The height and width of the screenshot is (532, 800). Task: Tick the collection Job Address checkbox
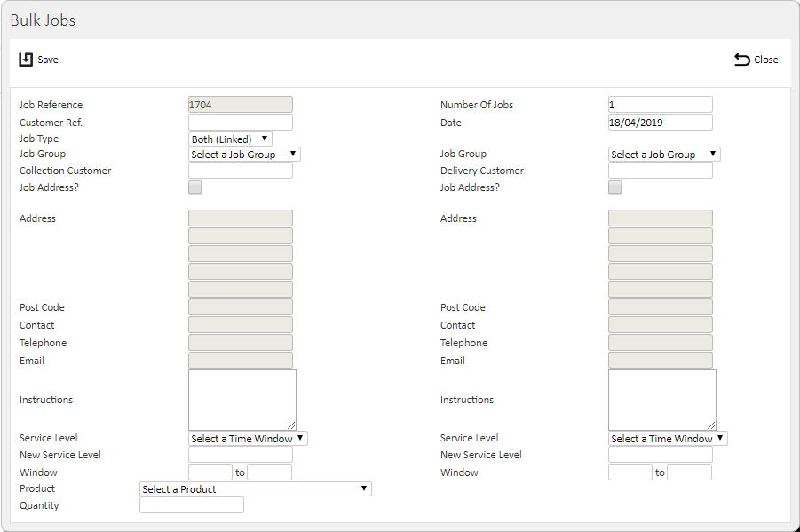195,187
